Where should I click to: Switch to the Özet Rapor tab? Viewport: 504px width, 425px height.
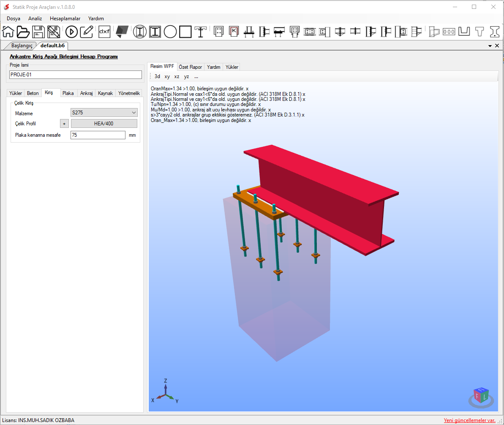click(x=190, y=67)
